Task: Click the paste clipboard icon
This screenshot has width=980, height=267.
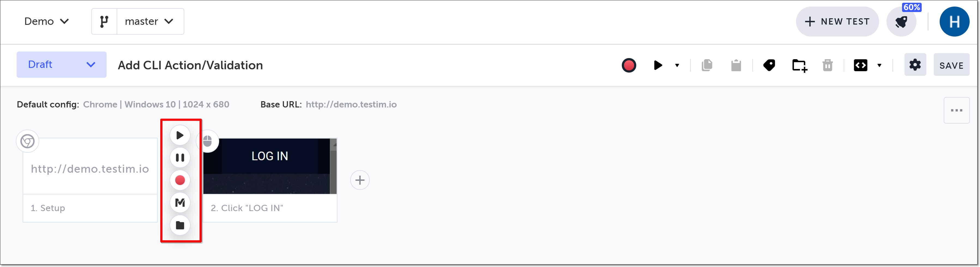Action: (x=736, y=65)
